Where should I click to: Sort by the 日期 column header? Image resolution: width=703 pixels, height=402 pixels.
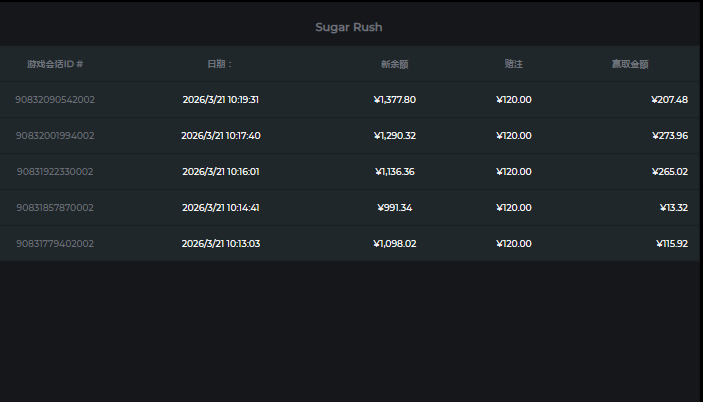point(220,64)
